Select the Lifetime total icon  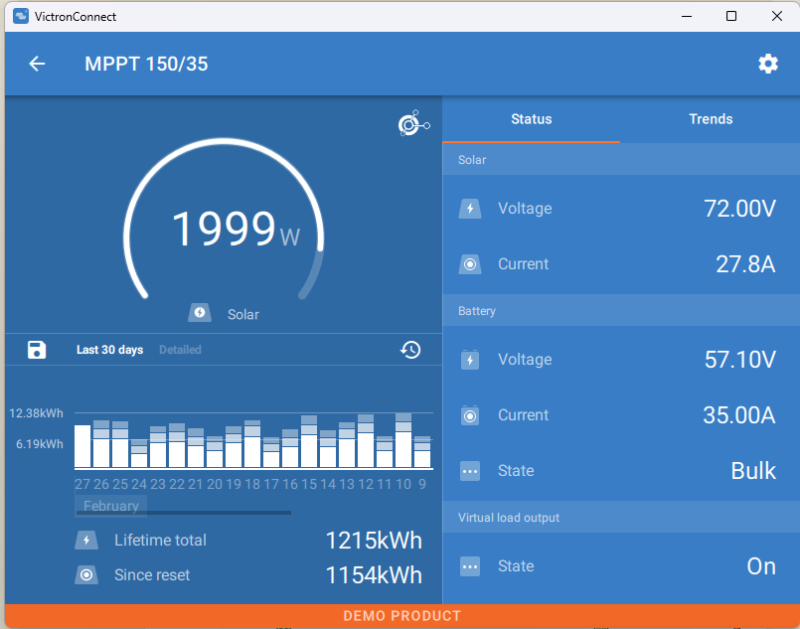click(87, 540)
